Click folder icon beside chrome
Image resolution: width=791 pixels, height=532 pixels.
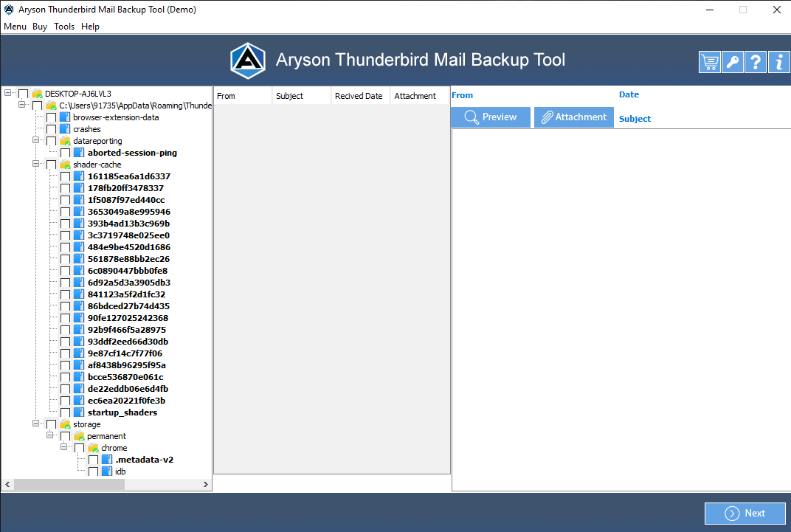pyautogui.click(x=93, y=448)
